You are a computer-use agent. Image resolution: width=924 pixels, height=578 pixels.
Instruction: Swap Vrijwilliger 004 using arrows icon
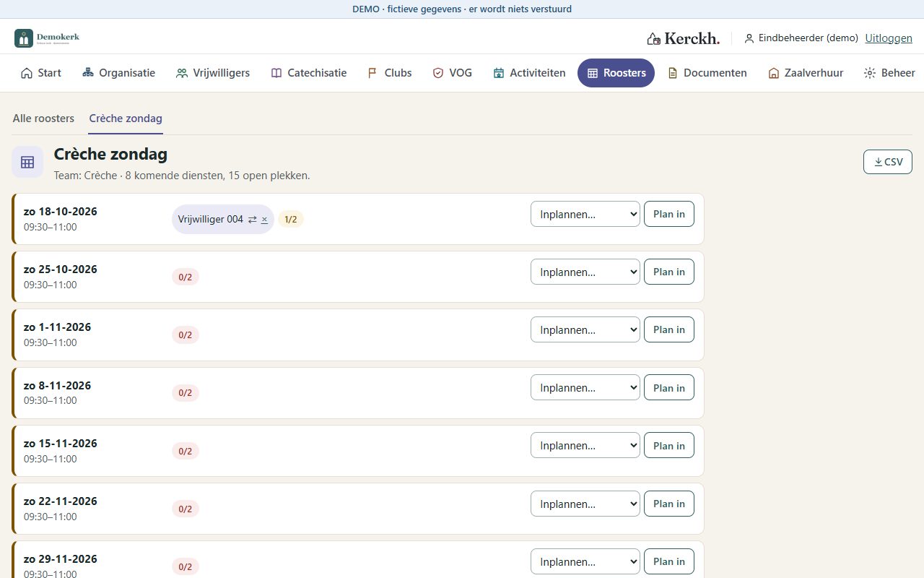253,220
